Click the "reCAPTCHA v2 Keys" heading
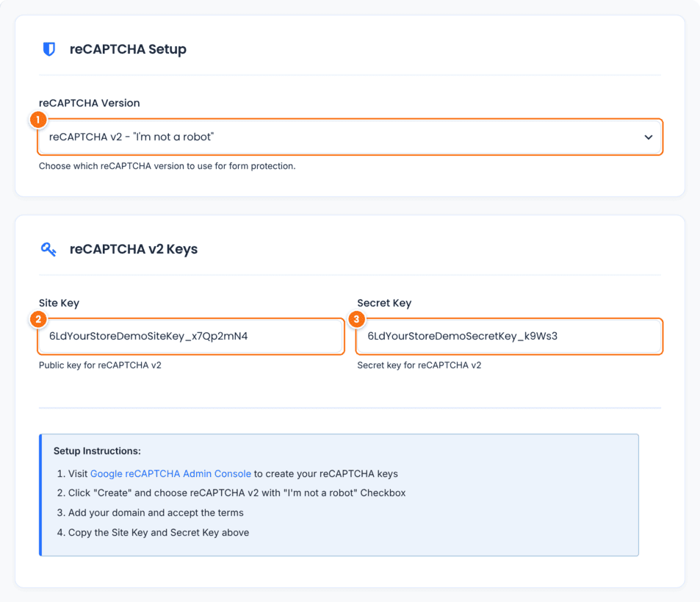Image resolution: width=700 pixels, height=602 pixels. [x=134, y=249]
